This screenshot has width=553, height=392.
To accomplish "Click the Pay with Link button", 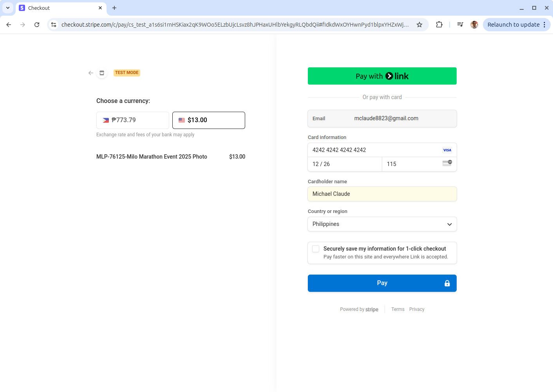I will pos(382,76).
